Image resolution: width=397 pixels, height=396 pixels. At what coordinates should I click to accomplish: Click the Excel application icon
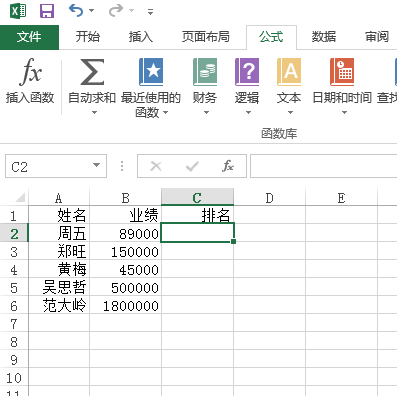pos(18,11)
